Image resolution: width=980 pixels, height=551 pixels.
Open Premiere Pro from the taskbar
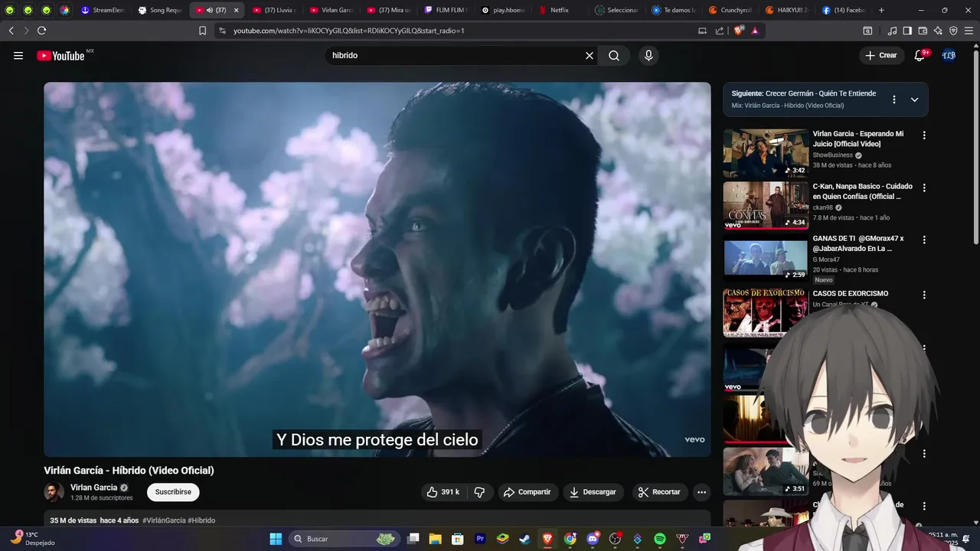click(480, 539)
